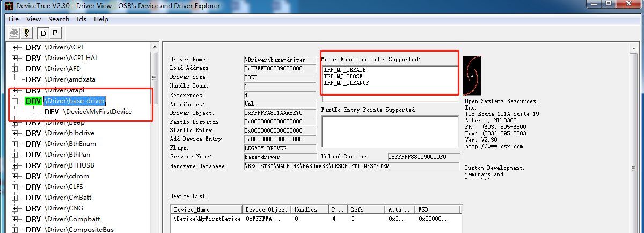Expand the \Driver\ACPI_HAL node
644x233 pixels.
coord(14,58)
